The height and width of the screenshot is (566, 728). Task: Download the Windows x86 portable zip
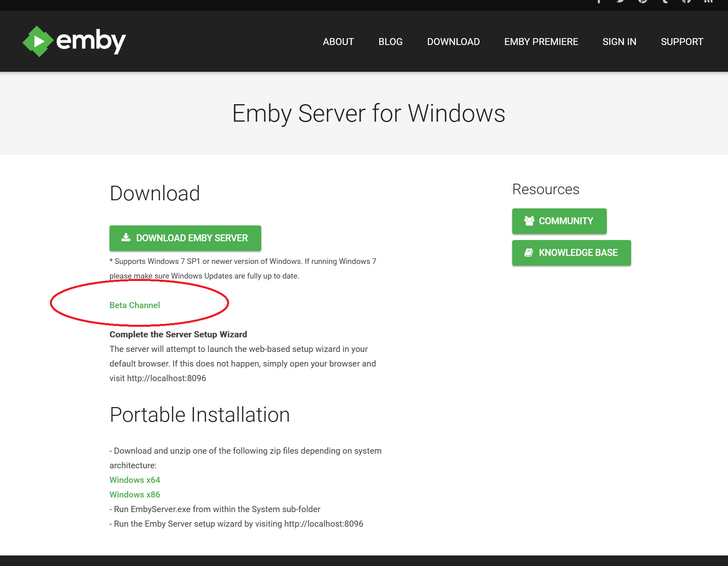click(135, 495)
